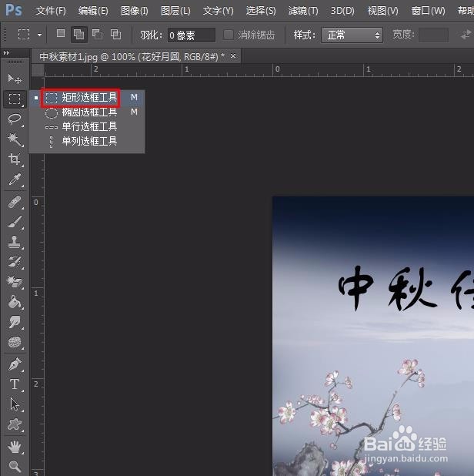Viewport: 474px width, 476px height.
Task: Select the Paint Bucket tool
Action: (15, 302)
